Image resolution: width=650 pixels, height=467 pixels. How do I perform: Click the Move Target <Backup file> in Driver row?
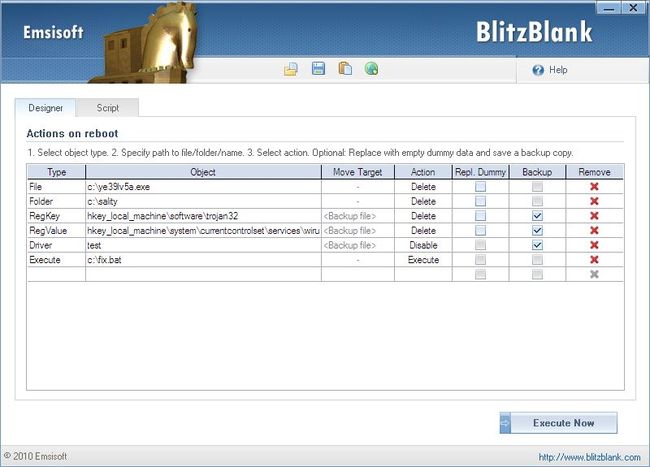coord(358,245)
